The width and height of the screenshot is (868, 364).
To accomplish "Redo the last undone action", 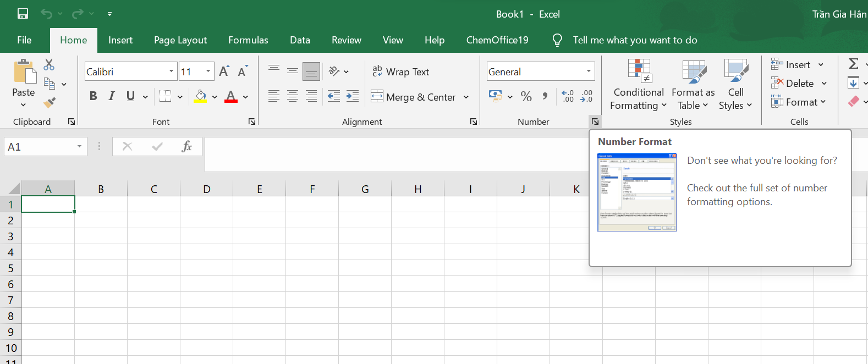I will pos(78,14).
